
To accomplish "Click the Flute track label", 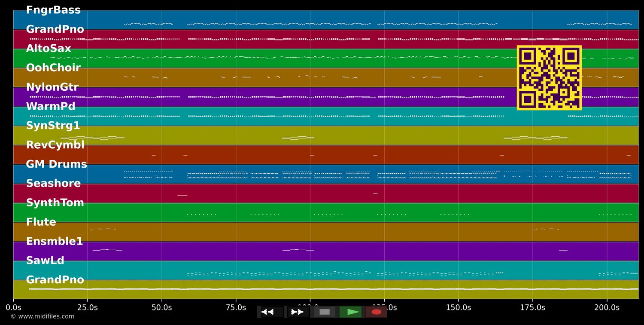I will pos(41,222).
